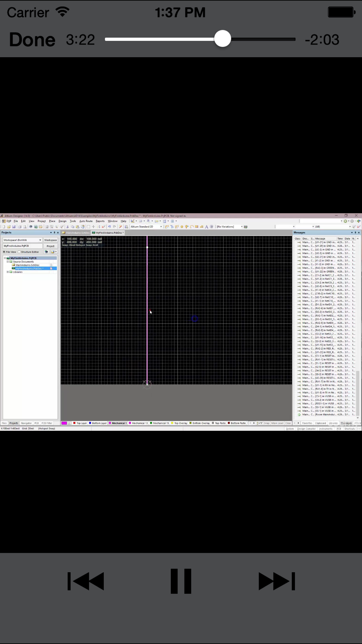Skip to the next track
This screenshot has height=644, width=362.
click(277, 581)
